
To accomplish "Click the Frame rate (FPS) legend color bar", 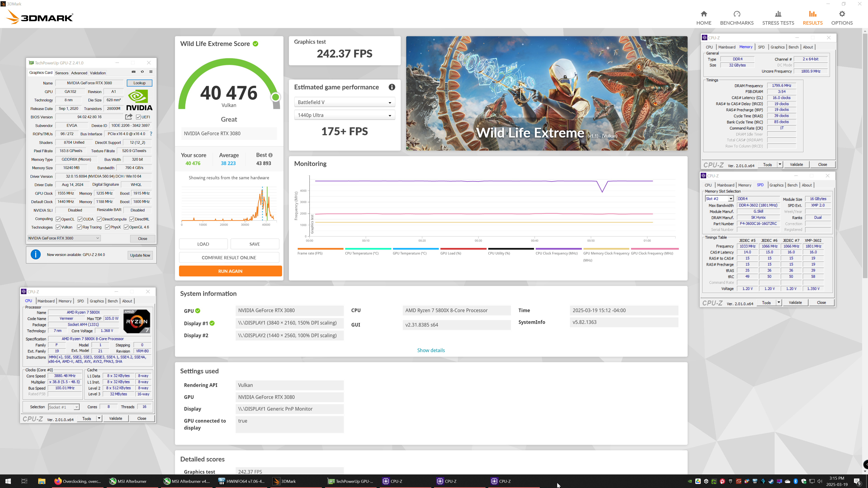I will click(320, 249).
